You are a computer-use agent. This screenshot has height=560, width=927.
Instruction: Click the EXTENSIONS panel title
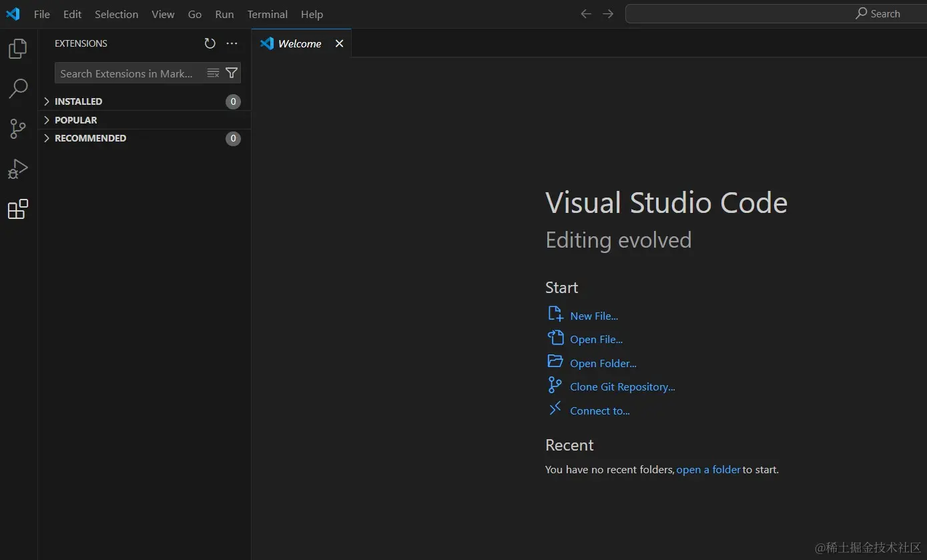81,43
